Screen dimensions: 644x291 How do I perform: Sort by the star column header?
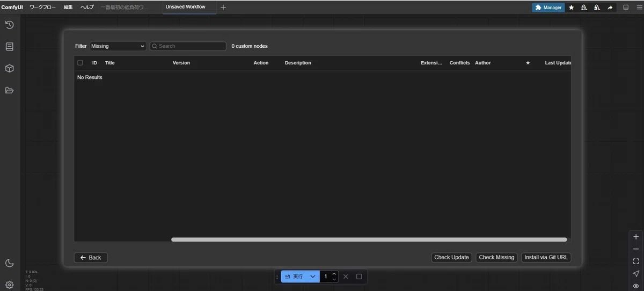pyautogui.click(x=528, y=63)
